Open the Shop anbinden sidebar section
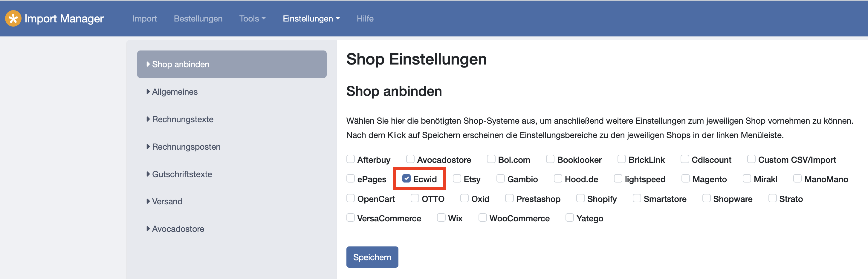Image resolution: width=868 pixels, height=279 pixels. (232, 64)
